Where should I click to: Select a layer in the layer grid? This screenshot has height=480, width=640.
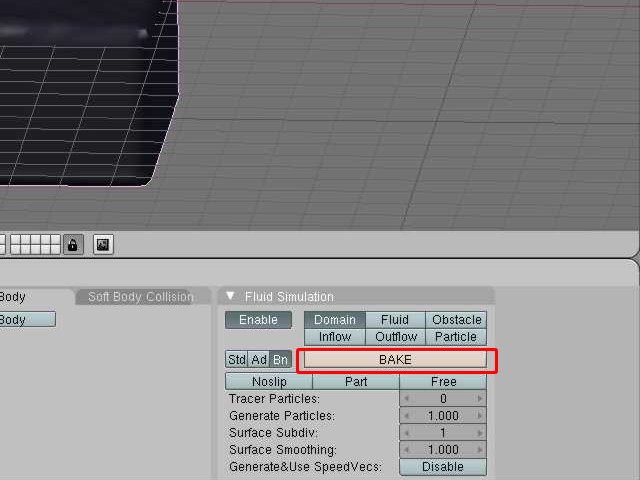[36, 244]
